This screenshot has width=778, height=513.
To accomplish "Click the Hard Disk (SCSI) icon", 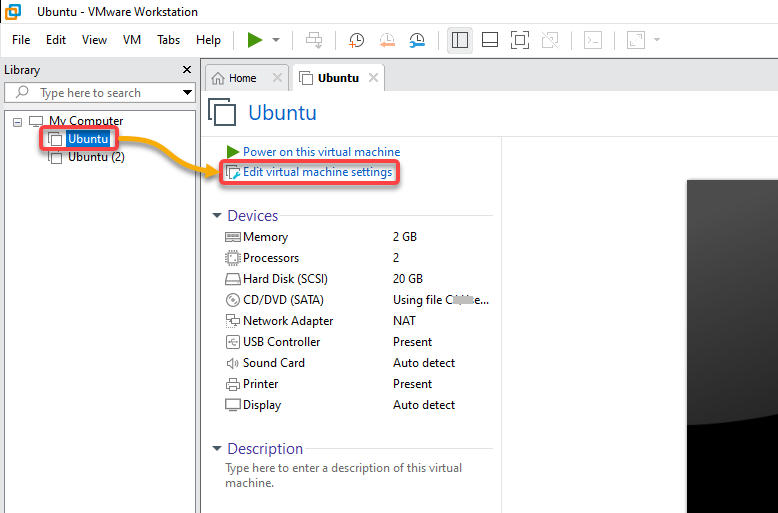I will click(x=232, y=279).
